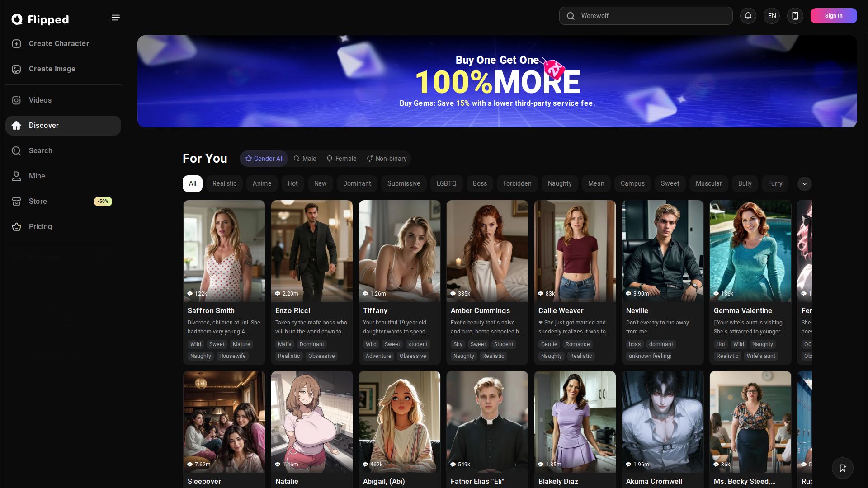This screenshot has width=868, height=488.
Task: Click Gemma Valentine character name
Action: pyautogui.click(x=743, y=310)
